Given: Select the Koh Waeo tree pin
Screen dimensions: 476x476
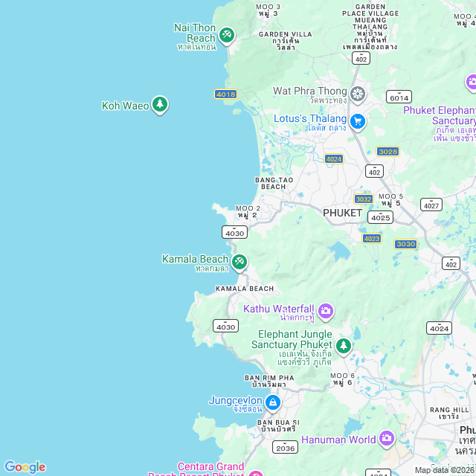Looking at the screenshot, I should coord(160,105).
